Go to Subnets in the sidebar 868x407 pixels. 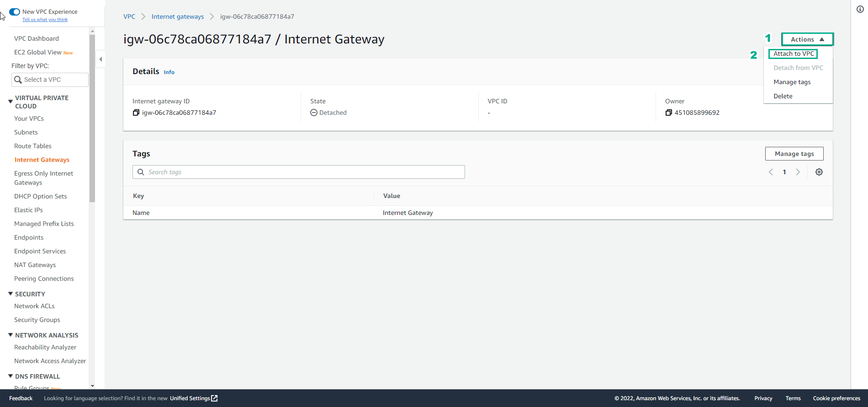point(26,132)
